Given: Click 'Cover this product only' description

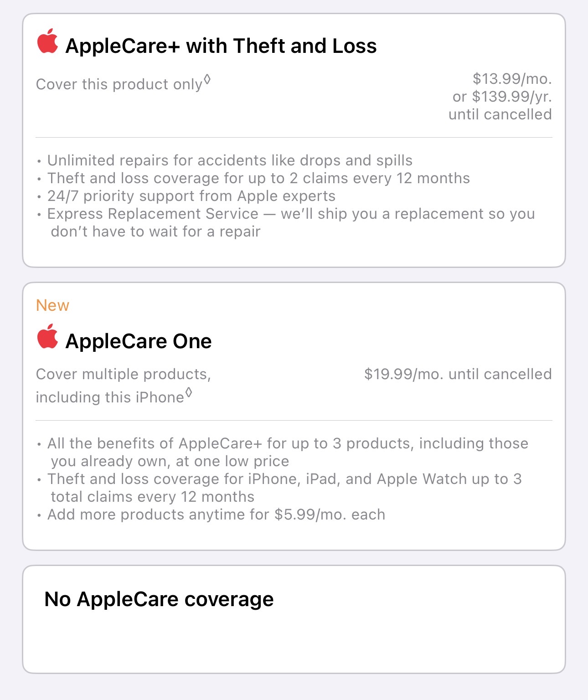Looking at the screenshot, I should (119, 84).
